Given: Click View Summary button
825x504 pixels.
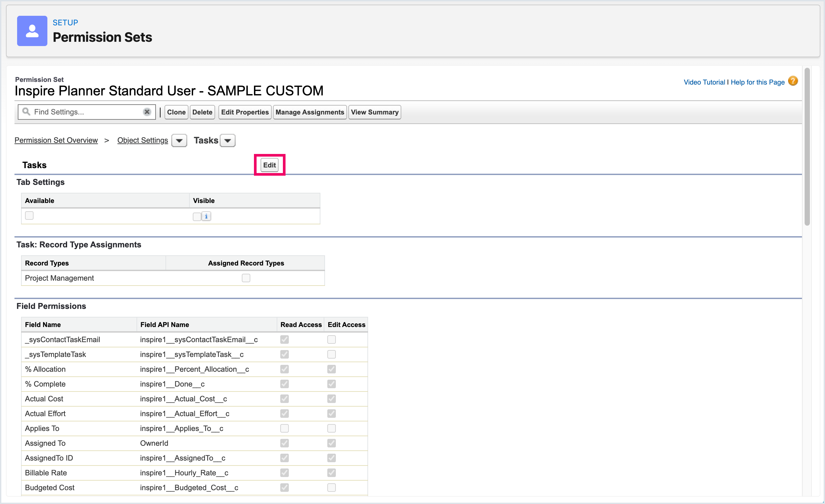Looking at the screenshot, I should pyautogui.click(x=375, y=112).
